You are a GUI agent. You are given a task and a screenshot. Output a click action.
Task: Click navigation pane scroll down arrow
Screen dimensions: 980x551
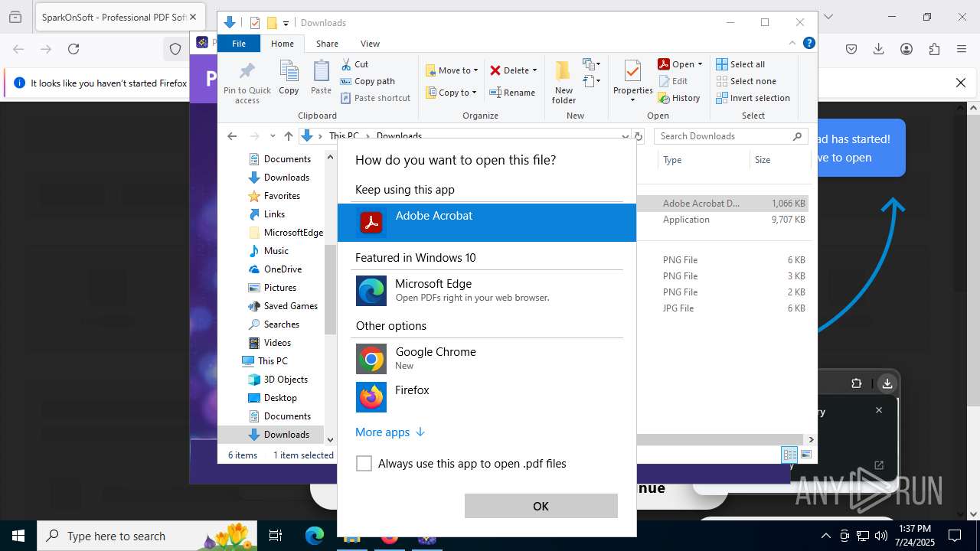(330, 439)
